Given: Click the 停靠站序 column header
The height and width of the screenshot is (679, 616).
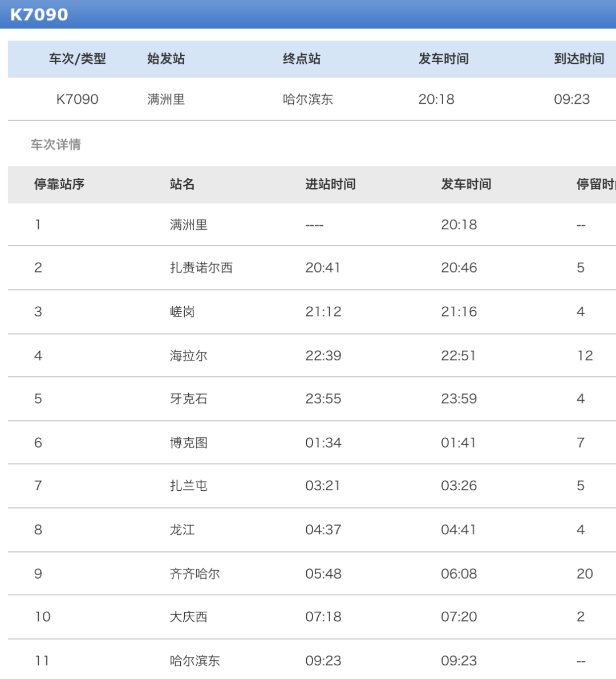Looking at the screenshot, I should pos(59,184).
